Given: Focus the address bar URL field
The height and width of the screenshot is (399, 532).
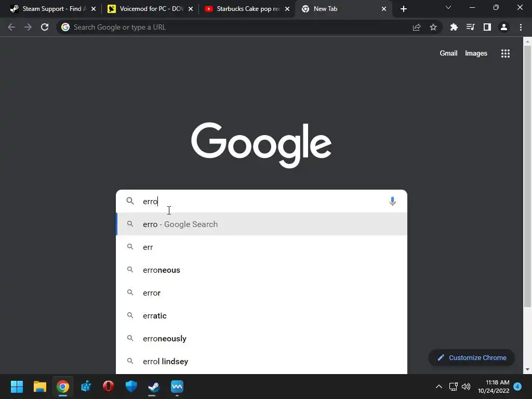Looking at the screenshot, I should pos(237,27).
